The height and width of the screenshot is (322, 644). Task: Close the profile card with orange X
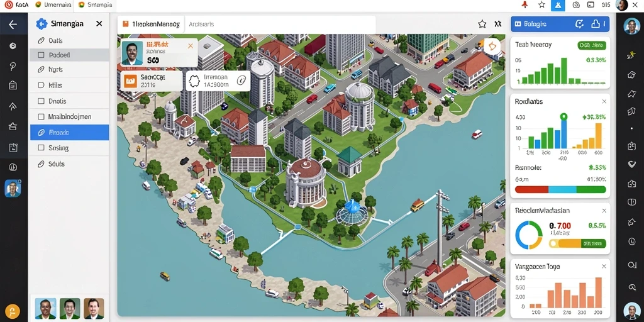[190, 46]
